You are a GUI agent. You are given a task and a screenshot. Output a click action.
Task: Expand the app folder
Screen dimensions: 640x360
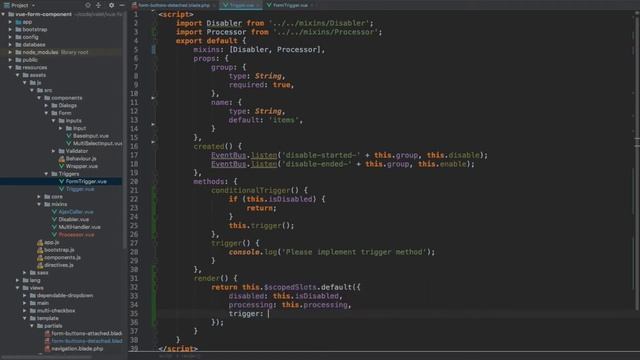pos(10,22)
